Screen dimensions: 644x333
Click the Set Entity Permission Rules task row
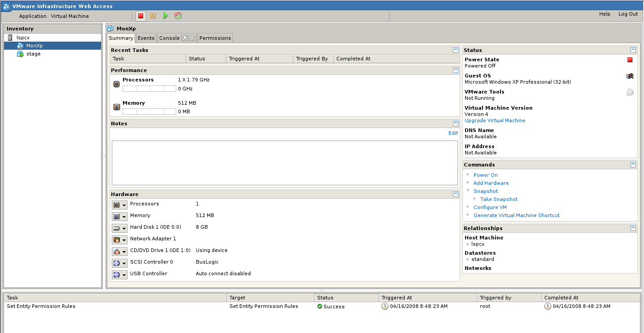pyautogui.click(x=322, y=307)
